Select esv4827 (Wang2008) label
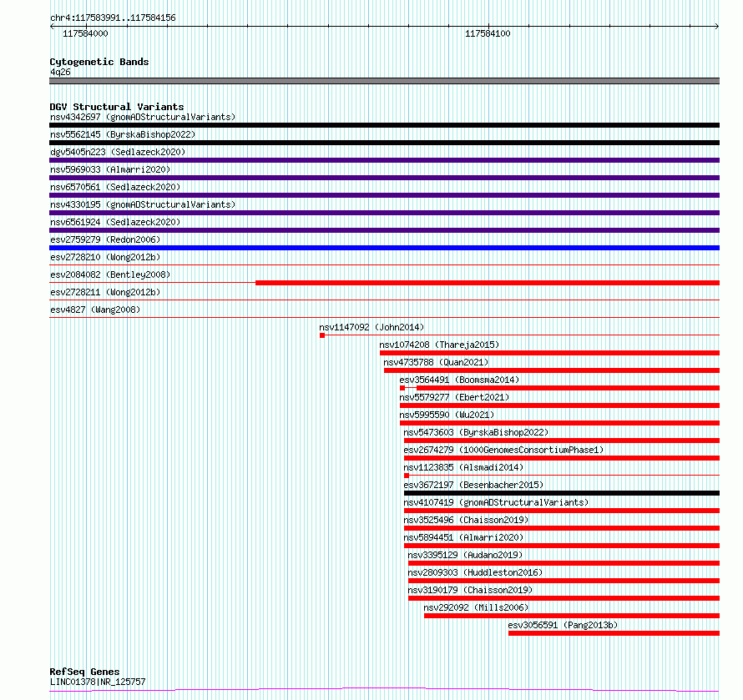This screenshot has width=743, height=700. [95, 310]
